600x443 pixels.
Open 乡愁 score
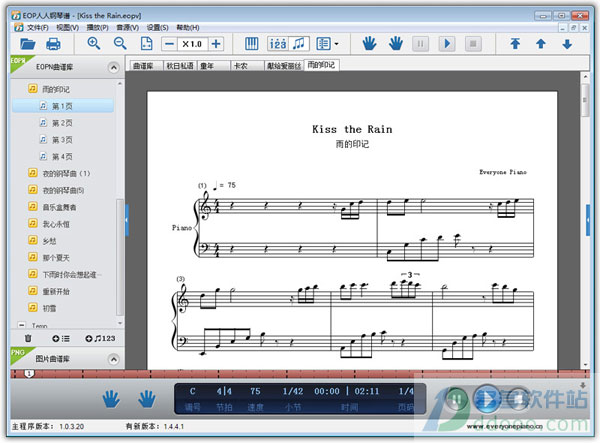click(x=49, y=241)
